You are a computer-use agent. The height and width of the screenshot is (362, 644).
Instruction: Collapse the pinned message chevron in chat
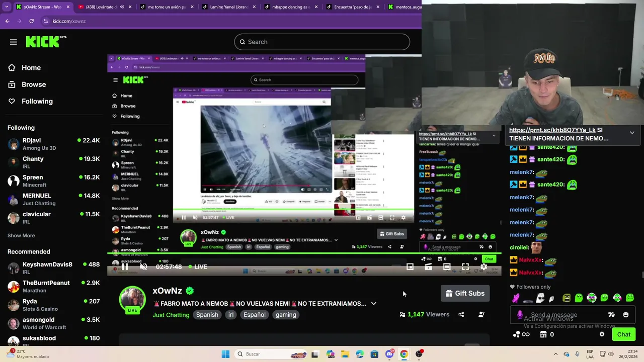coord(632,133)
